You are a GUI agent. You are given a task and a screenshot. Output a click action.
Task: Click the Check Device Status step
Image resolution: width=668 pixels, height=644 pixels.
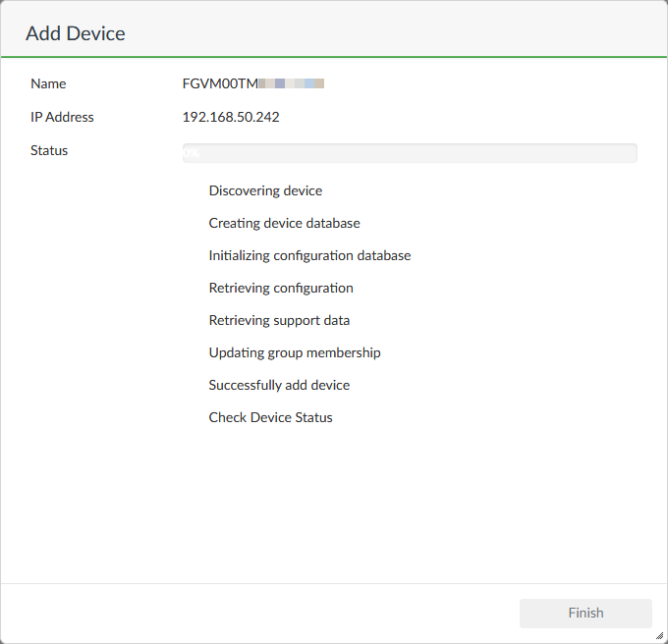(x=270, y=417)
